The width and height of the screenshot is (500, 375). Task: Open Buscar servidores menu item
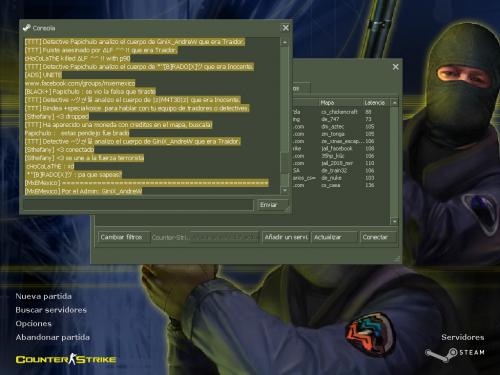pos(51,310)
